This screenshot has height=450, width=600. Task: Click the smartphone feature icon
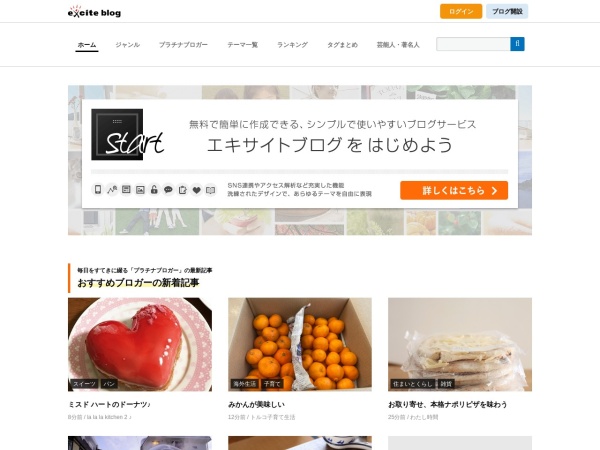coord(98,189)
